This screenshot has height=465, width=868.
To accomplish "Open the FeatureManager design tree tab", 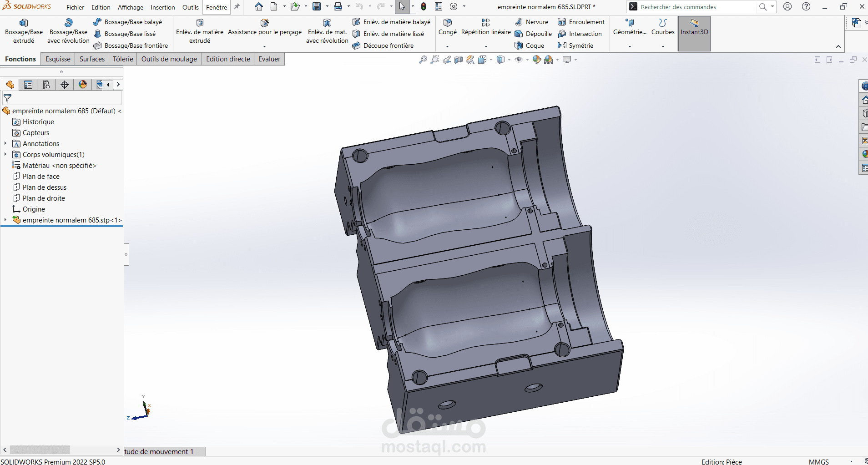I will (x=10, y=85).
